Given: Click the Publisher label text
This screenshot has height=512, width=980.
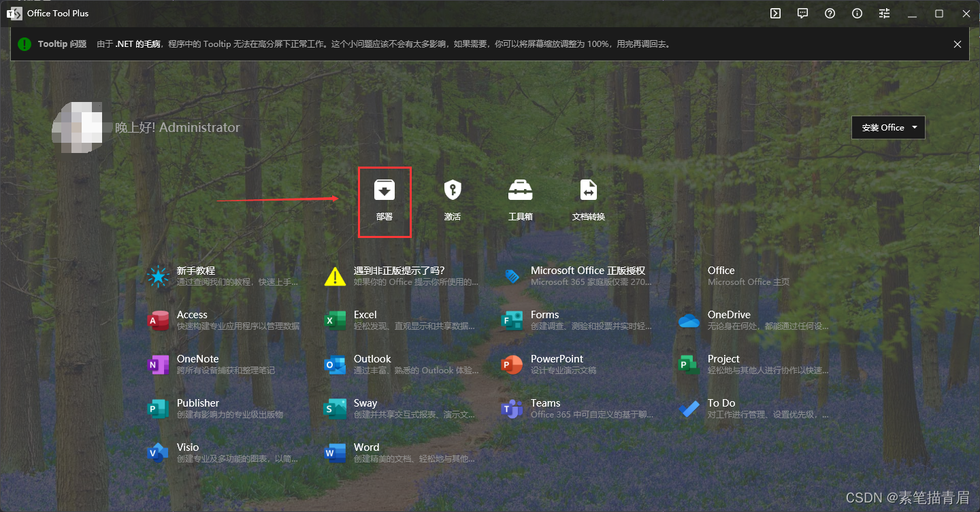Looking at the screenshot, I should pyautogui.click(x=198, y=403).
